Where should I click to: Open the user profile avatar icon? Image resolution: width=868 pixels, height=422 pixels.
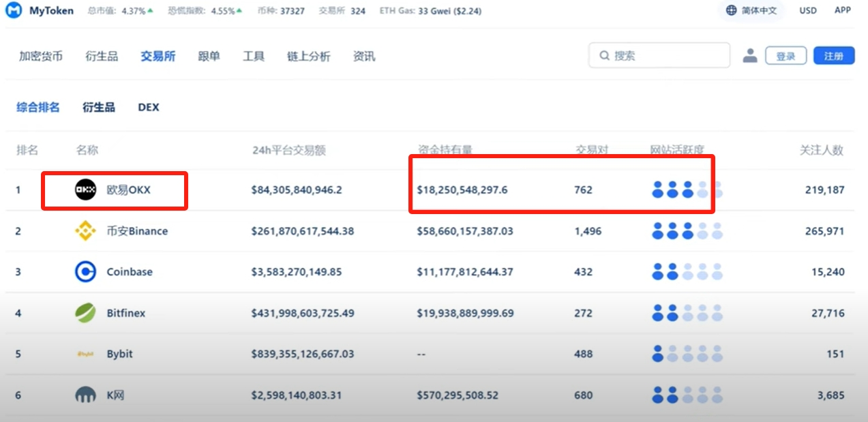(750, 56)
